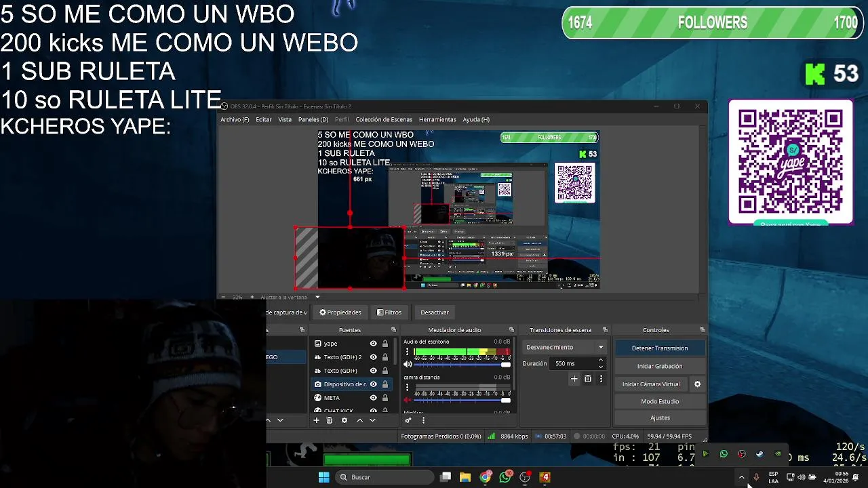868x488 pixels.
Task: Toggle visibility of Texto (GDI+) 2 source
Action: pos(373,357)
